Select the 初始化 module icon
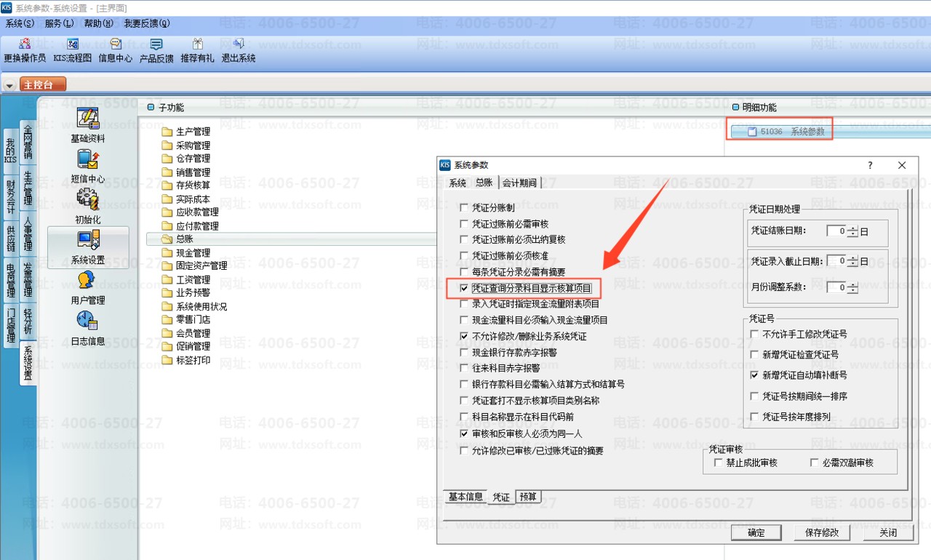Image resolution: width=931 pixels, height=560 pixels. [88, 199]
